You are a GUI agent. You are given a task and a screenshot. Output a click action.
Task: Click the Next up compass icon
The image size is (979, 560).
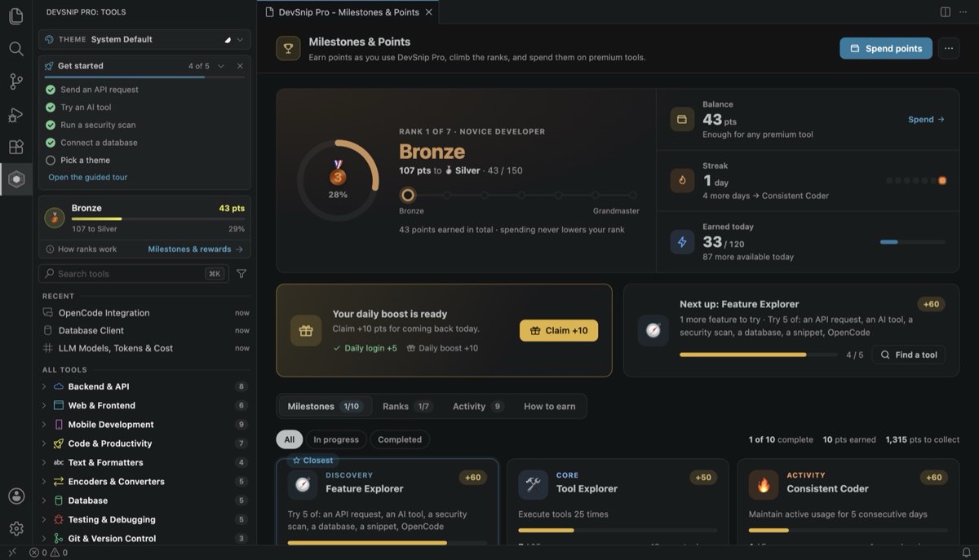pos(653,330)
